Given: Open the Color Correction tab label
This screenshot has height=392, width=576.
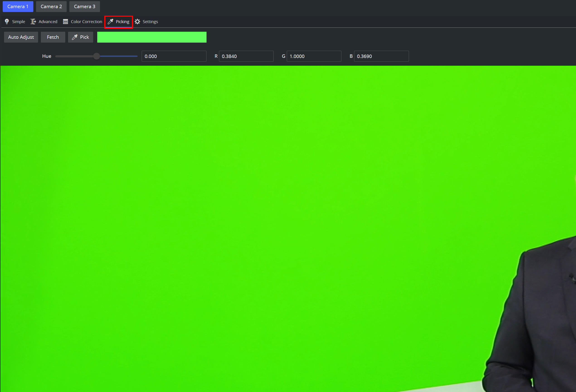Looking at the screenshot, I should click(86, 22).
